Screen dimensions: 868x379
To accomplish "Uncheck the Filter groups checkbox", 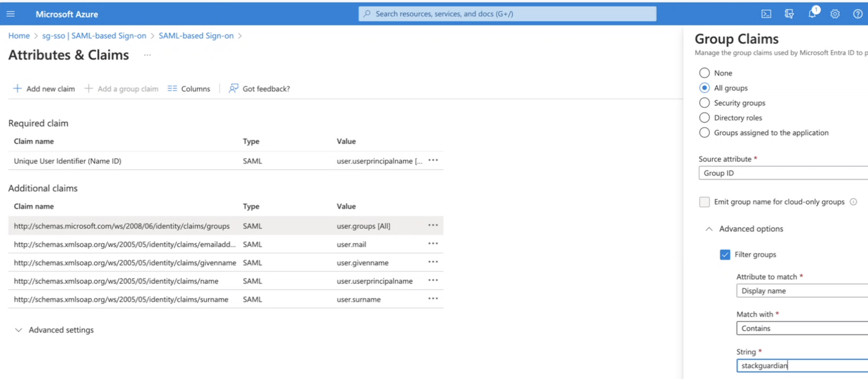I will point(725,254).
